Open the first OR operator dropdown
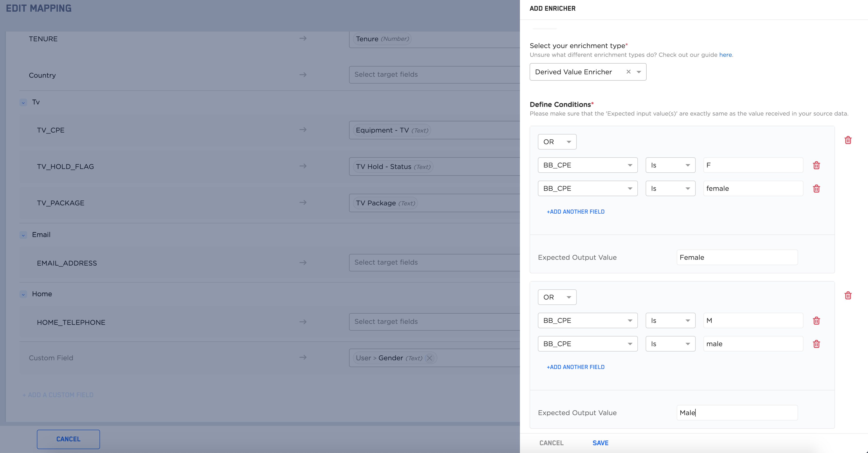The image size is (868, 453). click(557, 142)
